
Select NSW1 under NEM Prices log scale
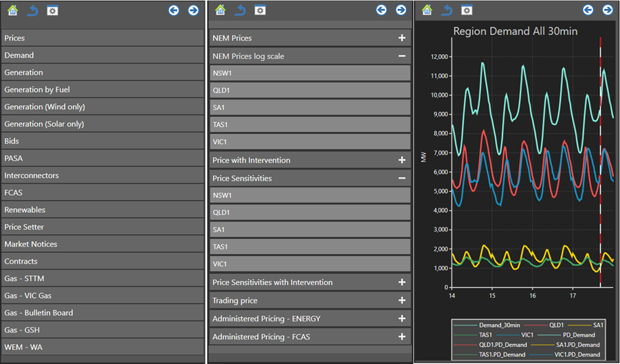(310, 73)
